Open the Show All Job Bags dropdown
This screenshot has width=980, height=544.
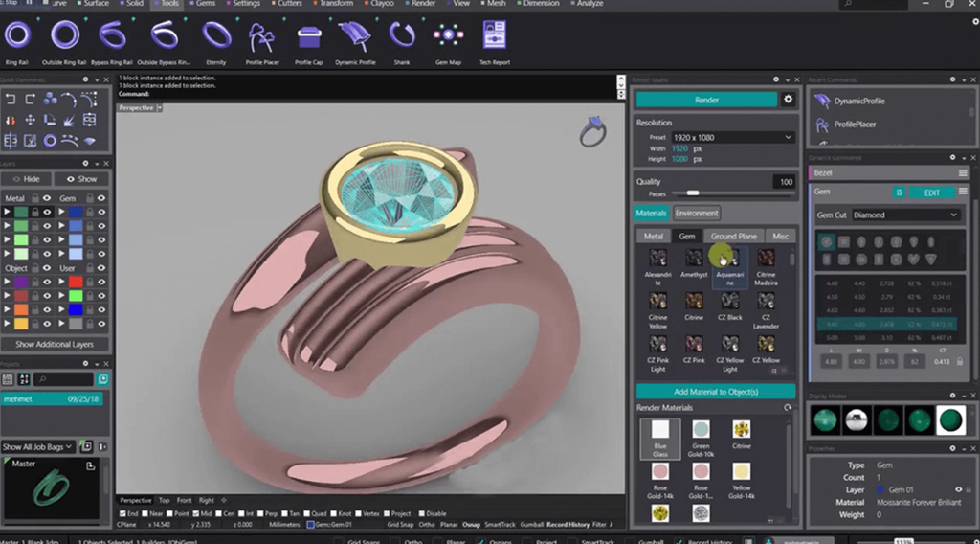click(x=38, y=446)
